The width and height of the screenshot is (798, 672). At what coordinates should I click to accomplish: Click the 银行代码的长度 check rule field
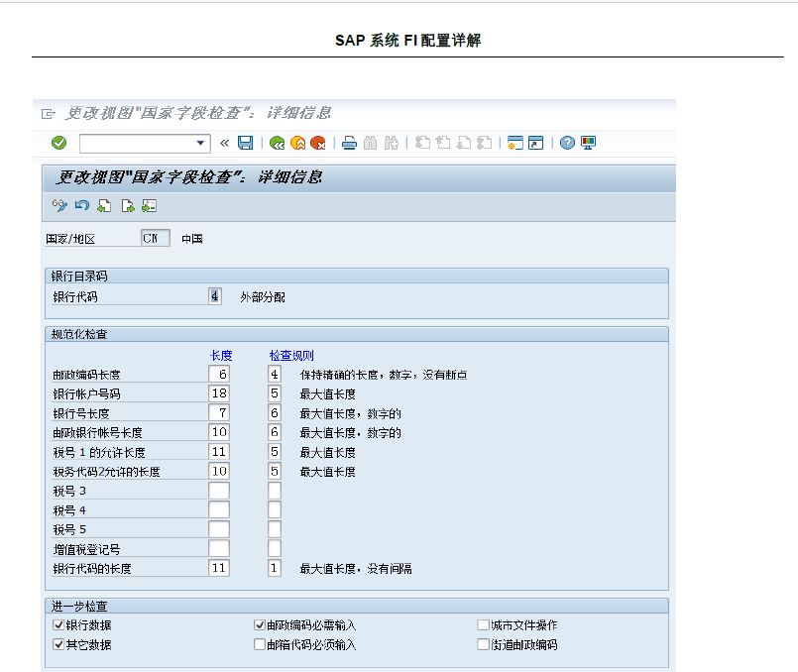[x=275, y=568]
